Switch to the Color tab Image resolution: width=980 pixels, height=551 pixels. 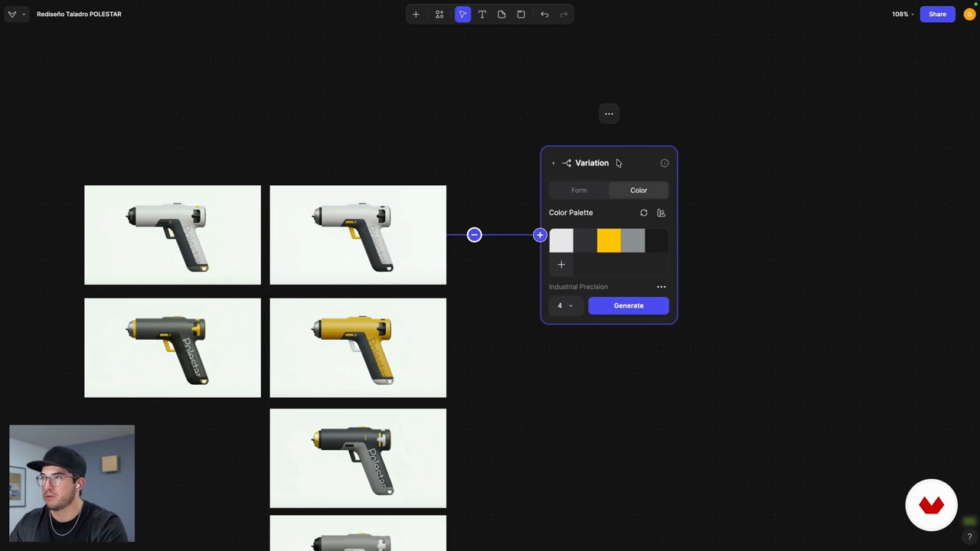(x=639, y=190)
